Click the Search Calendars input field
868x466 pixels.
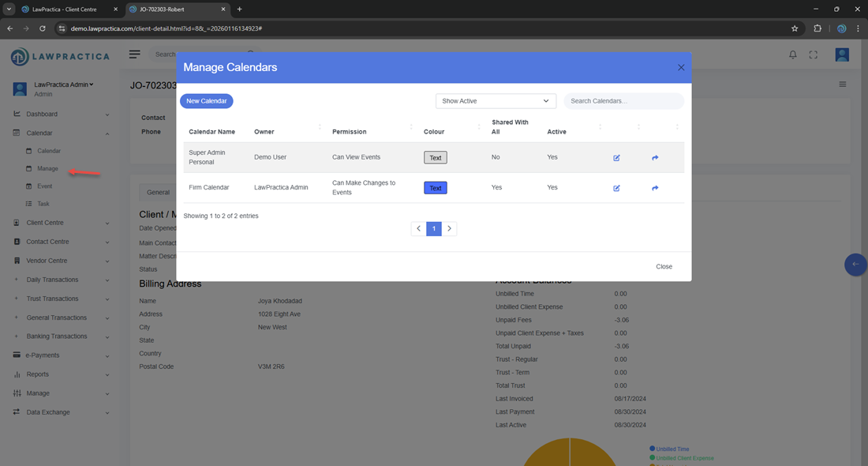[623, 101]
